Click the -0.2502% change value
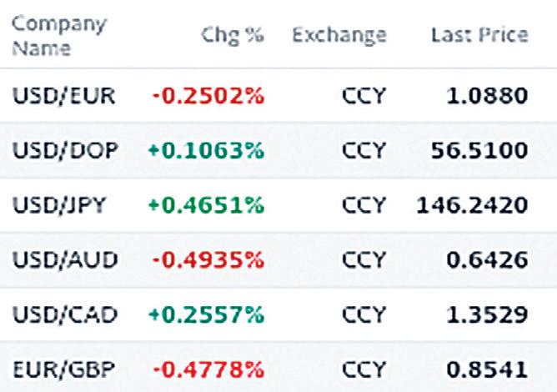 coord(208,96)
